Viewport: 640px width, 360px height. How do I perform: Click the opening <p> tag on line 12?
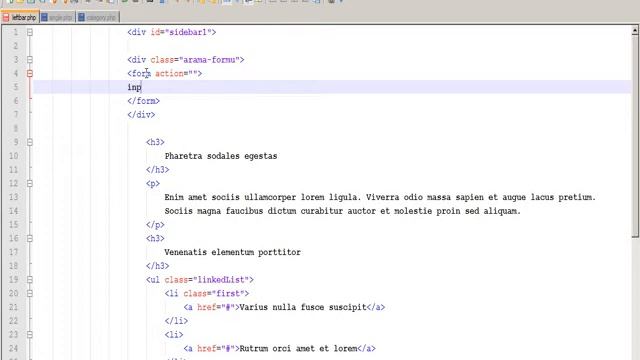point(153,183)
